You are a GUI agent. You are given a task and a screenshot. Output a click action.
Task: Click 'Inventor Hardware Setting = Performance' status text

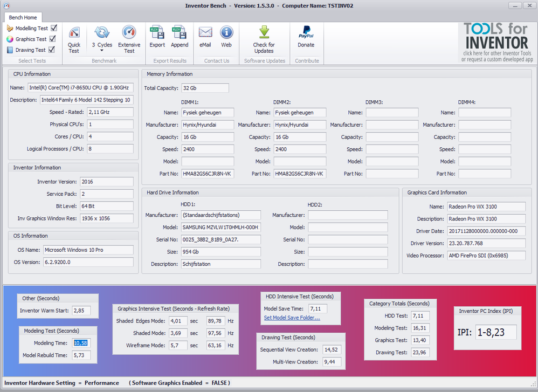pyautogui.click(x=62, y=383)
